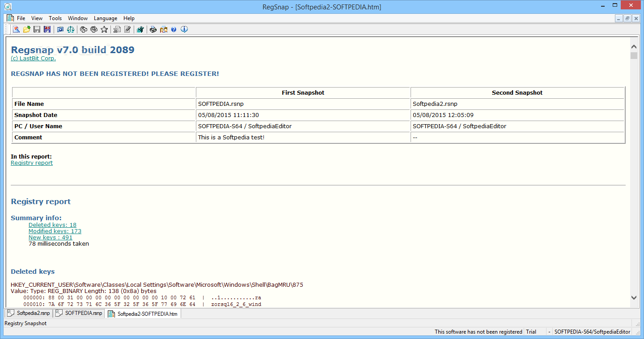
Task: Open the Window menu
Action: [x=78, y=18]
